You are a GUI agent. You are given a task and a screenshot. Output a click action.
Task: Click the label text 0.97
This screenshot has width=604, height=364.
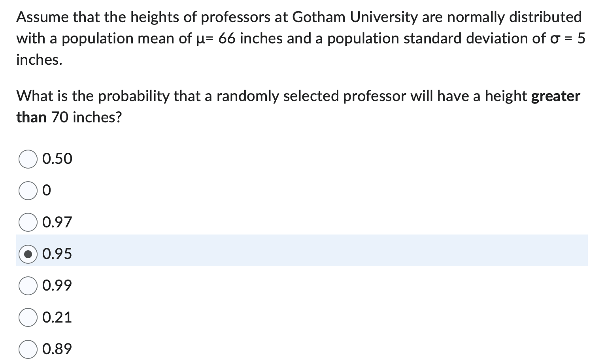[x=57, y=222]
